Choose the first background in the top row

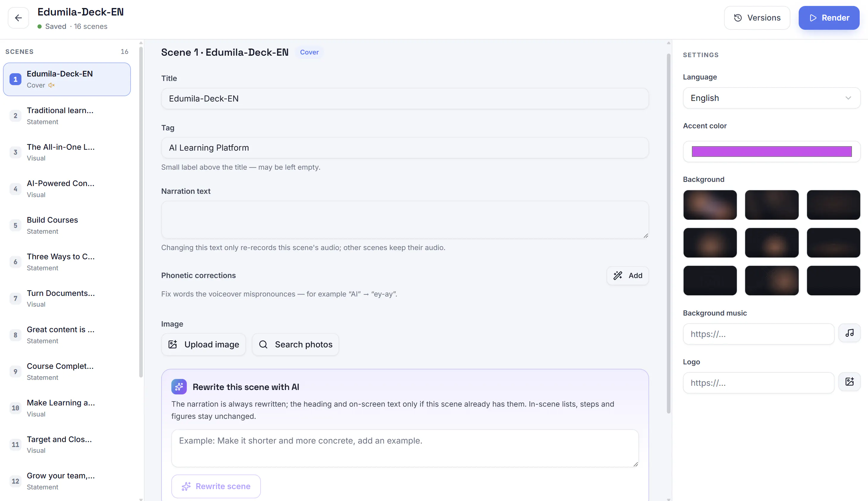[710, 205]
